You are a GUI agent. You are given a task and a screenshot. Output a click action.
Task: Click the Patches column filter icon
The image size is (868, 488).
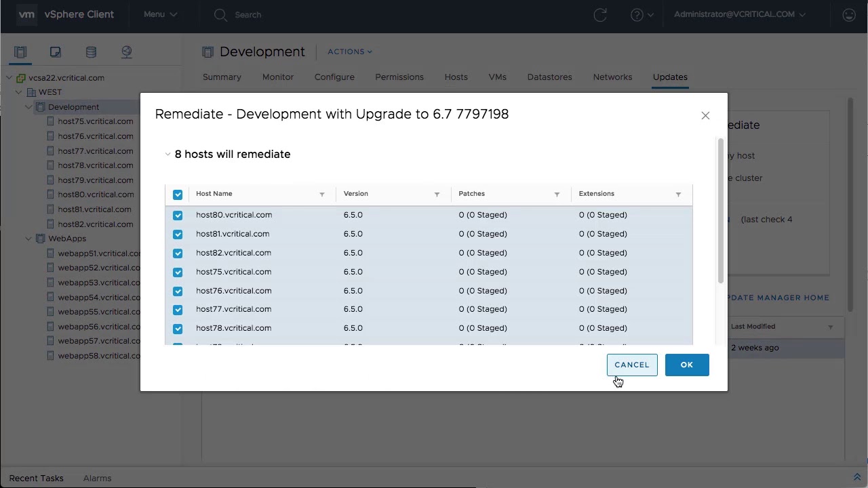[x=557, y=195]
